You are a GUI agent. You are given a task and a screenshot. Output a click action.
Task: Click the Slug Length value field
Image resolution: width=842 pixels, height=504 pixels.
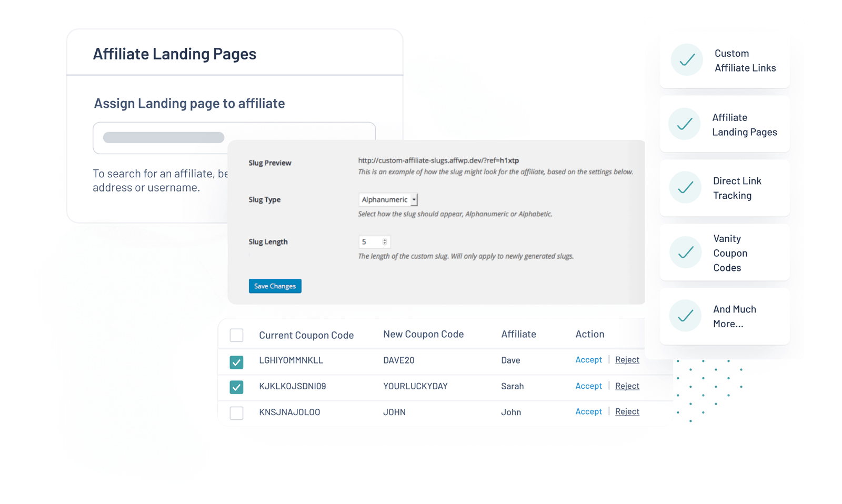click(x=370, y=242)
